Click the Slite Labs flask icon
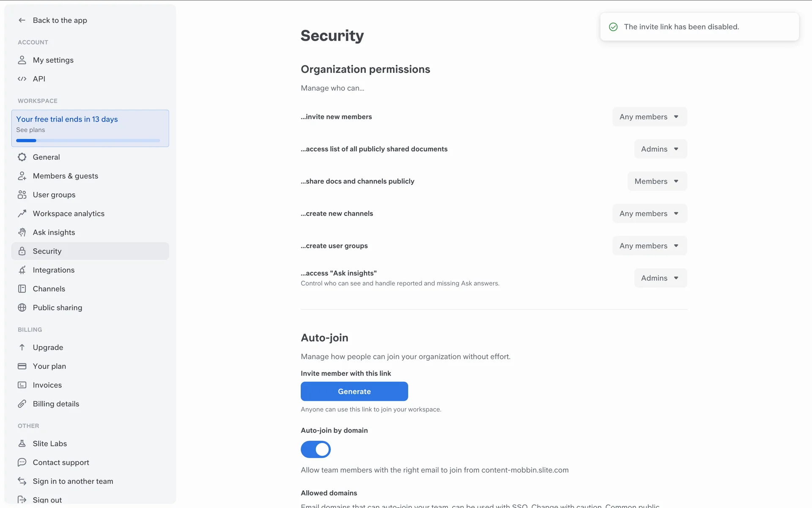Image resolution: width=812 pixels, height=508 pixels. 22,444
